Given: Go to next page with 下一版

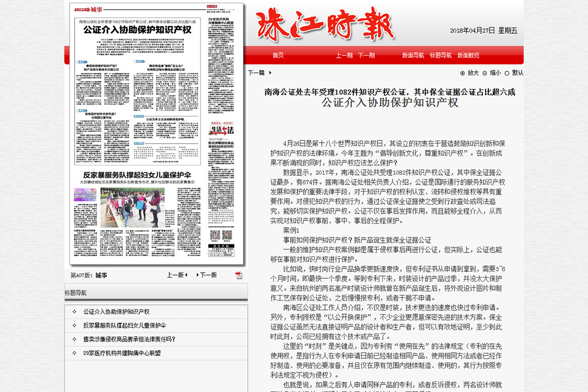Looking at the screenshot, I should click(x=207, y=275).
